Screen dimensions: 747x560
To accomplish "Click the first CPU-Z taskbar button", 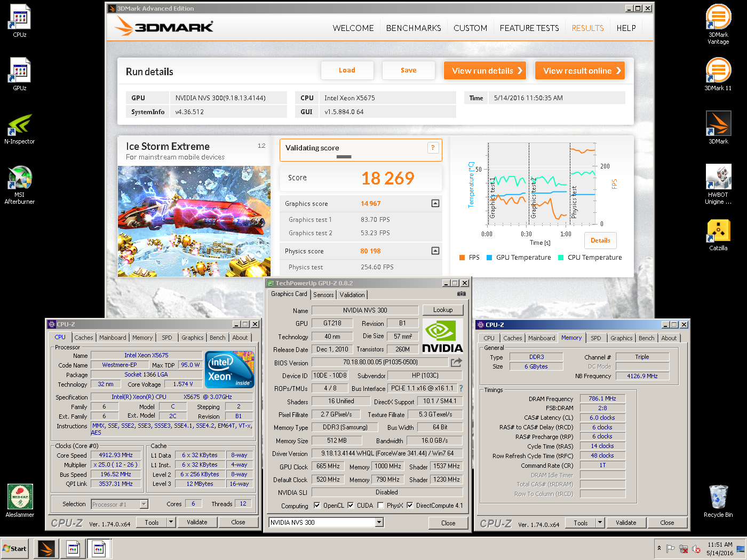I will (x=73, y=548).
